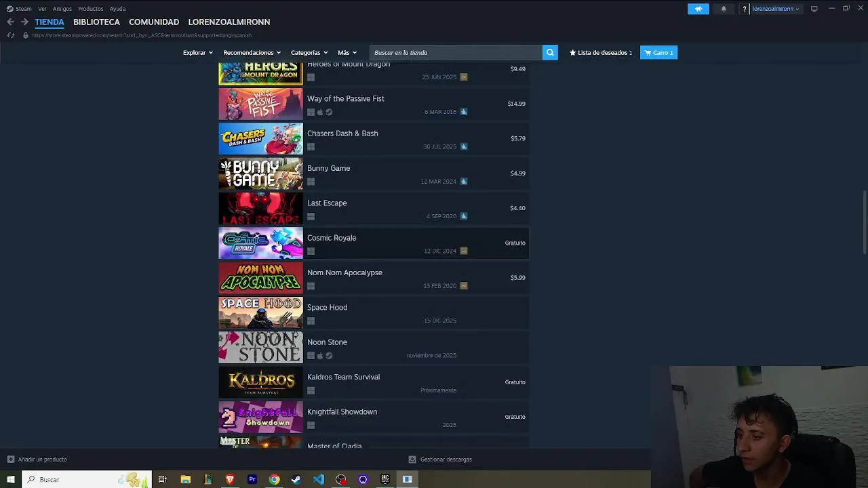Open Google Chrome from the taskbar
The height and width of the screenshot is (488, 868).
coord(274,479)
